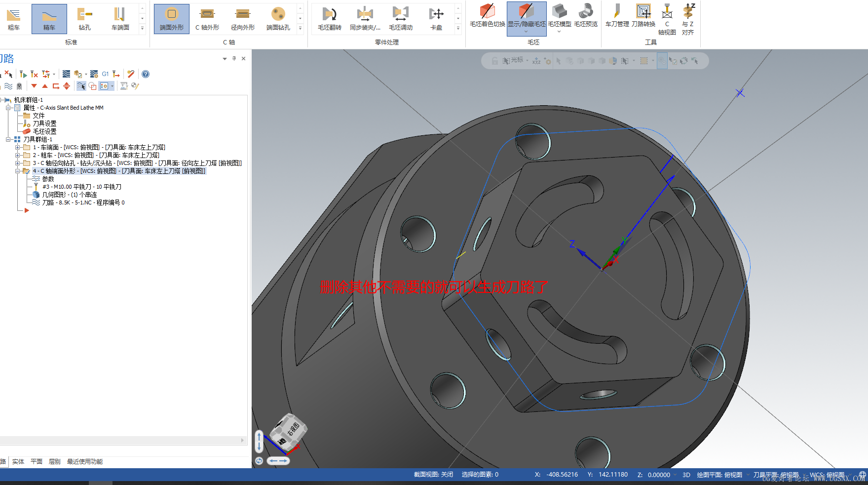Pin the toolpath panel with pushpin
The height and width of the screenshot is (485, 868).
pyautogui.click(x=234, y=59)
